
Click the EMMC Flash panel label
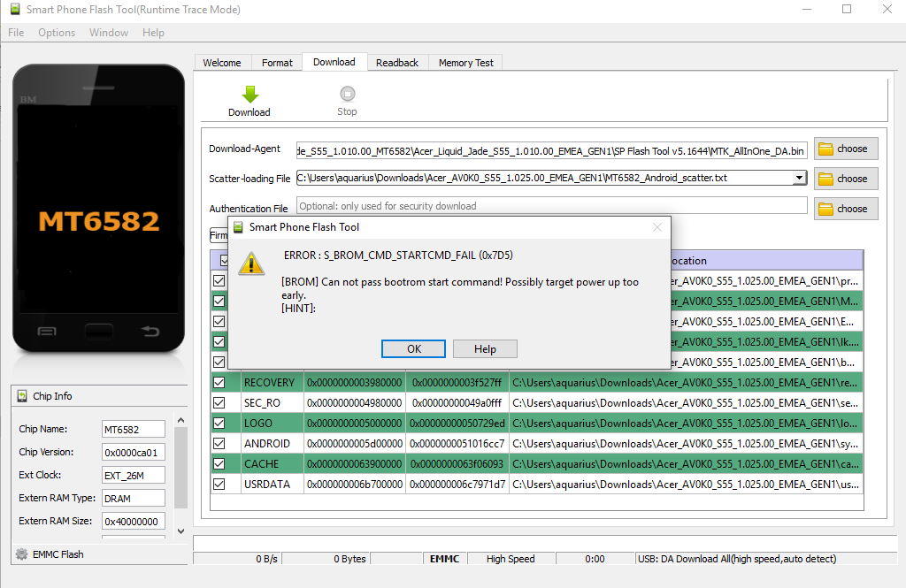point(58,554)
